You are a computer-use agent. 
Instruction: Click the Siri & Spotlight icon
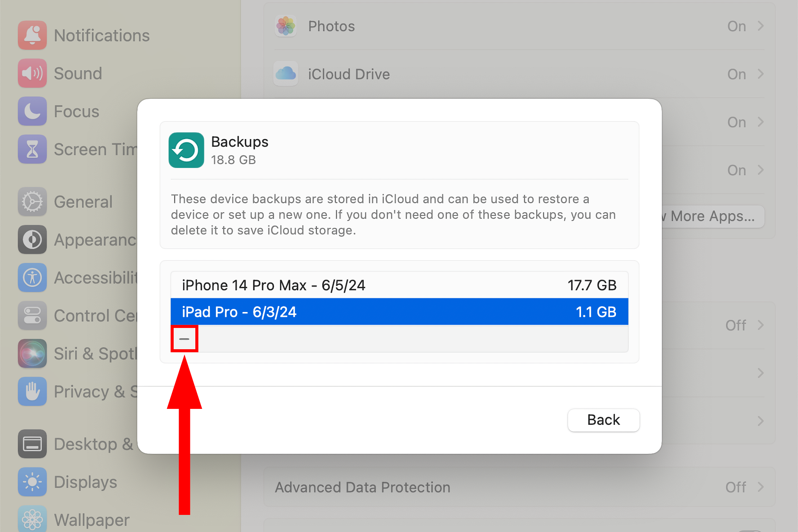pyautogui.click(x=32, y=353)
